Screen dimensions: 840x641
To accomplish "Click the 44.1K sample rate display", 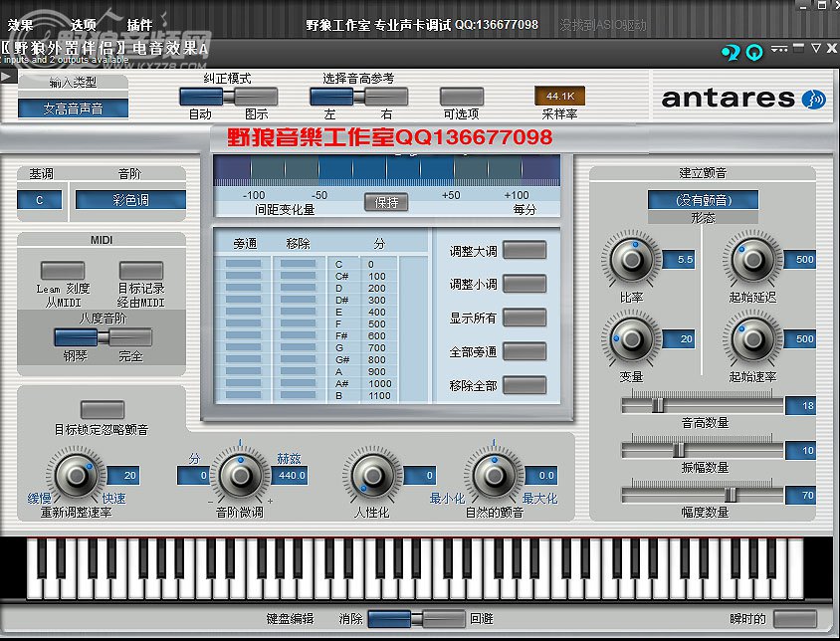I will coord(559,96).
